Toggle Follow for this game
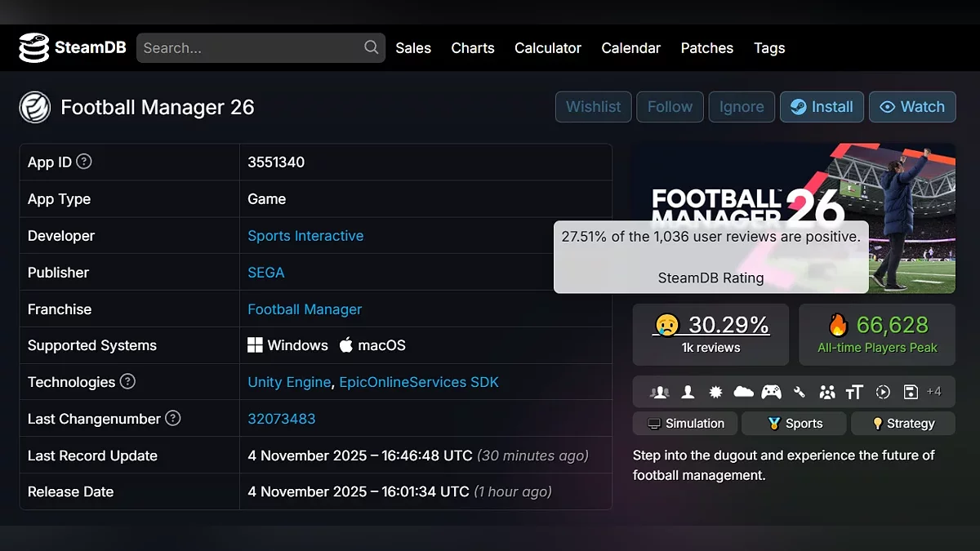This screenshot has width=980, height=551. pyautogui.click(x=670, y=107)
